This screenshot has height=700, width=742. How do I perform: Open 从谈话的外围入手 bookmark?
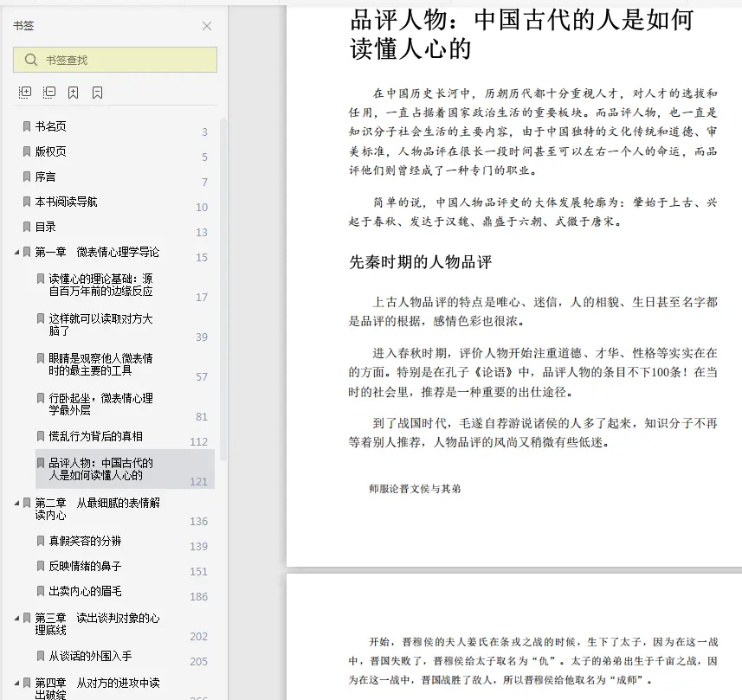[90, 656]
